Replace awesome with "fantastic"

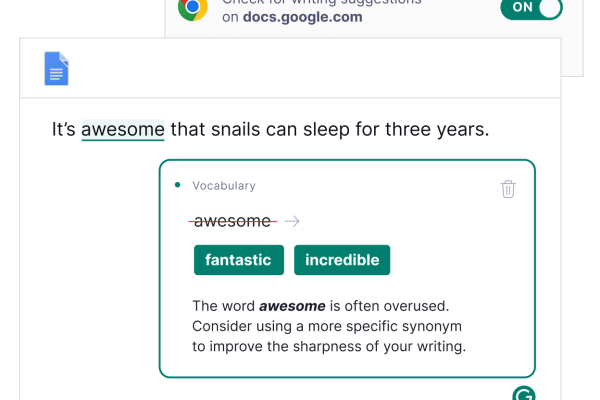(238, 260)
